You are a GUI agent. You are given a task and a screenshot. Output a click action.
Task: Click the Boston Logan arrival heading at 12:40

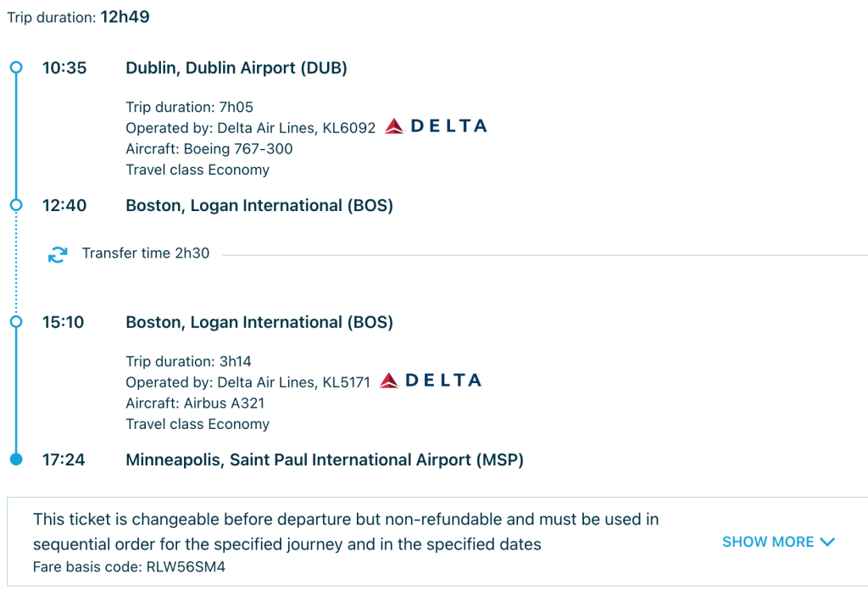pyautogui.click(x=259, y=205)
